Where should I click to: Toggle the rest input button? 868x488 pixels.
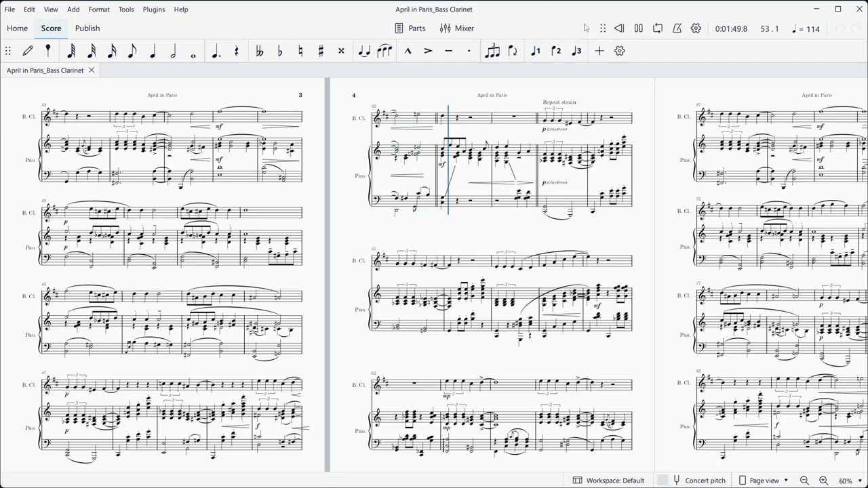tap(236, 51)
